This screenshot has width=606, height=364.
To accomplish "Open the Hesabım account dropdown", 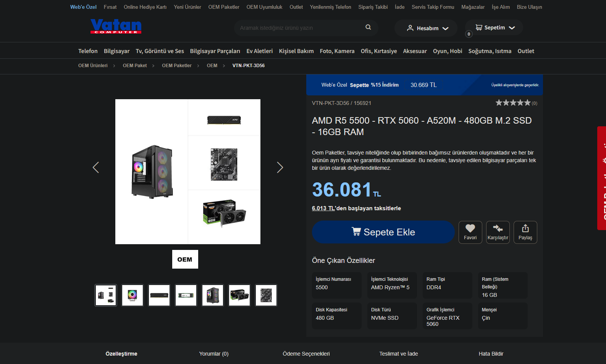I will [x=426, y=28].
